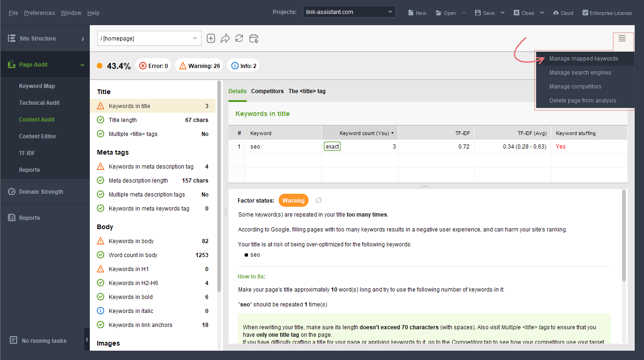Collapse the left sidebar arrow

pyautogui.click(x=87, y=340)
